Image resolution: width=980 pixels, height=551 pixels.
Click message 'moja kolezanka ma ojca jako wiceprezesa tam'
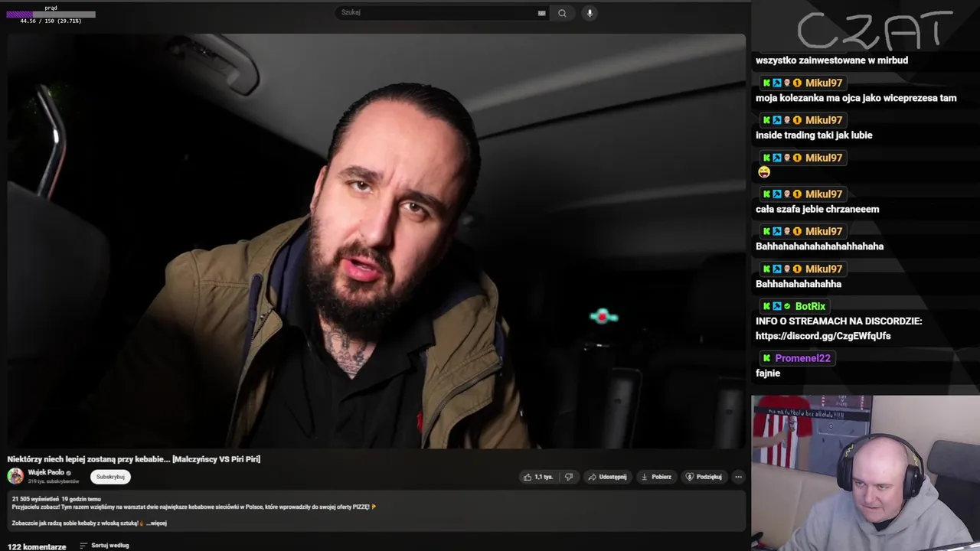[856, 98]
